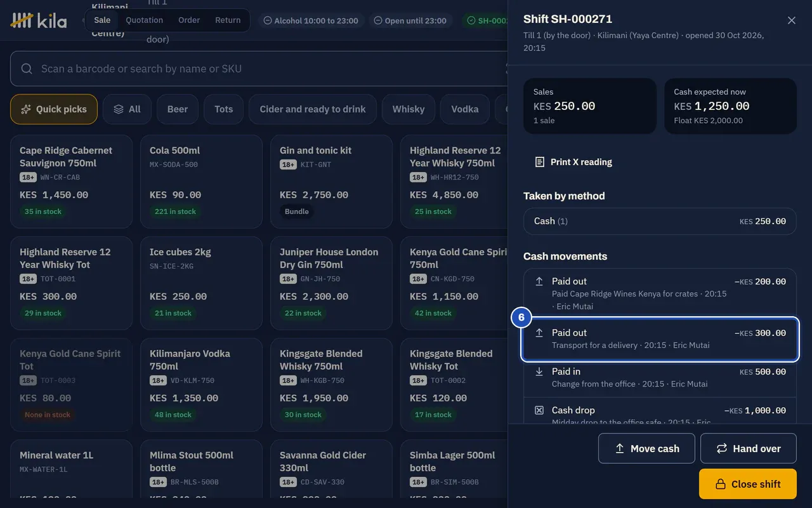Click the clock icon in Alcohol hours badge
The image size is (812, 508).
(267, 20)
